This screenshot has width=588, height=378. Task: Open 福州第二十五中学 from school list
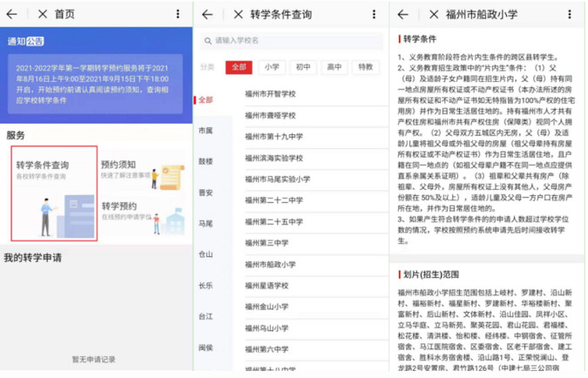[x=316, y=222]
